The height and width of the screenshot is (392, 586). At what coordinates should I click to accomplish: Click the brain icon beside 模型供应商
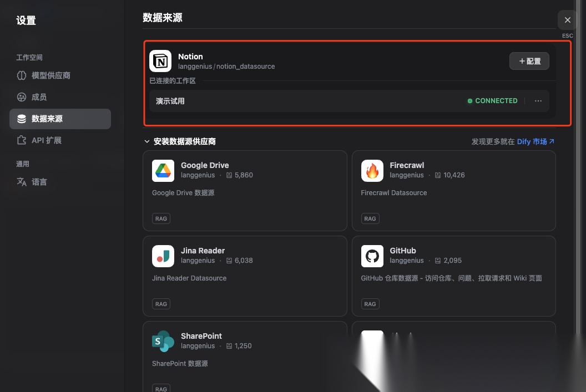click(22, 75)
